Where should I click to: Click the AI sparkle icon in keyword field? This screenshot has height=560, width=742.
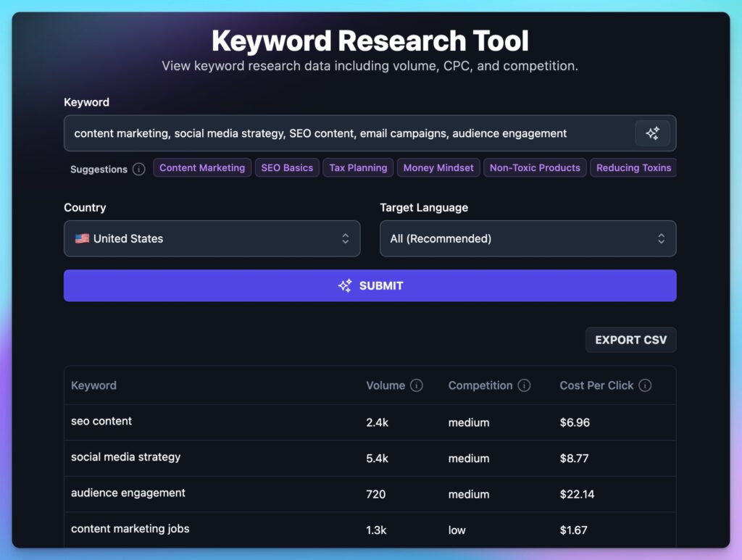tap(652, 133)
